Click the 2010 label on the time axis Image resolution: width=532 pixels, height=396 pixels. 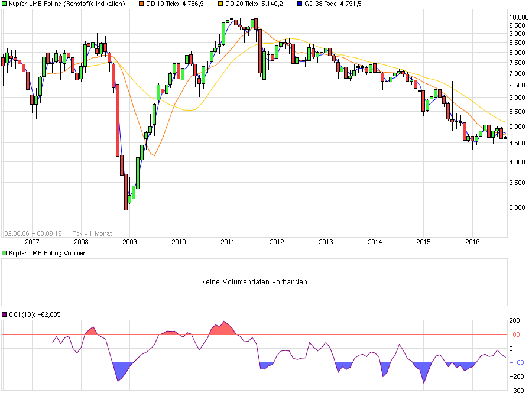point(179,242)
